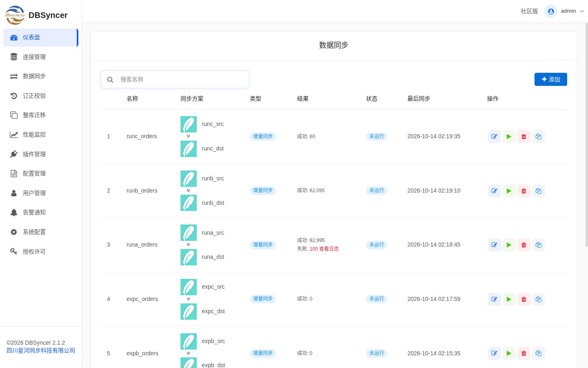This screenshot has width=588, height=368.
Task: Click the 同步方案 column header
Action: [x=192, y=99]
